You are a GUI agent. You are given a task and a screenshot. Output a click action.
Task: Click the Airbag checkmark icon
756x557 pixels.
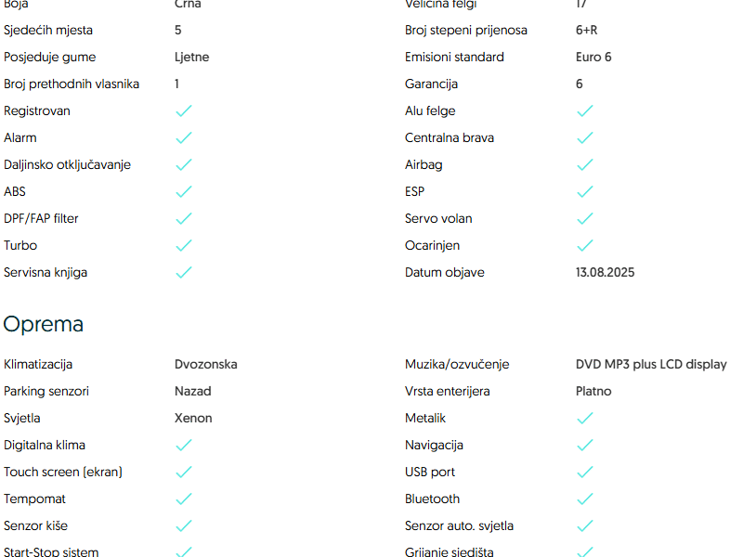pyautogui.click(x=584, y=165)
